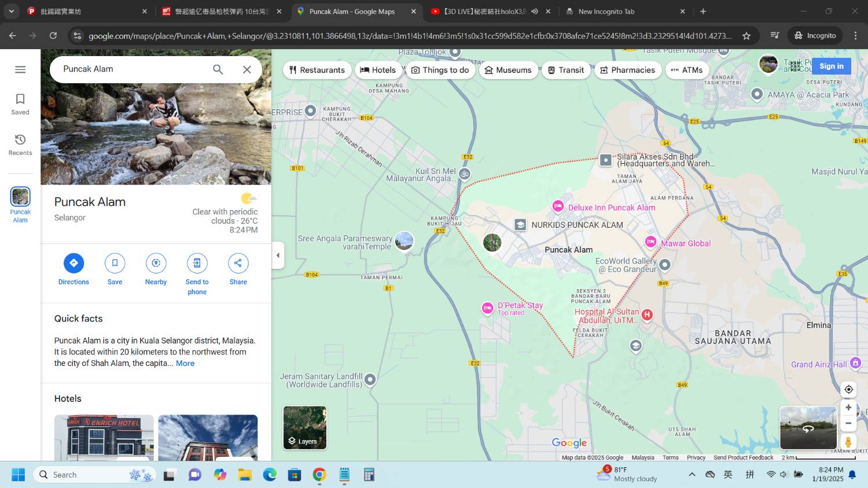
Task: Save Puncak Alam using the bookmark icon
Action: (x=115, y=263)
